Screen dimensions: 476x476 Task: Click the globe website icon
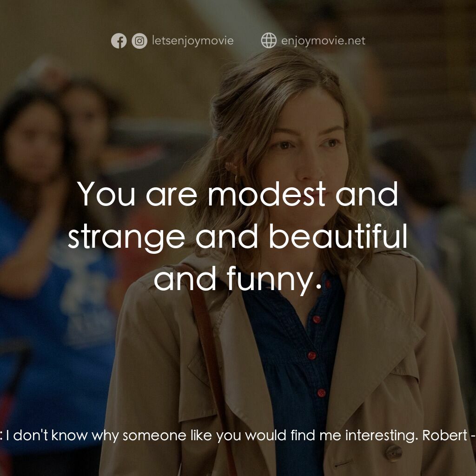click(268, 41)
